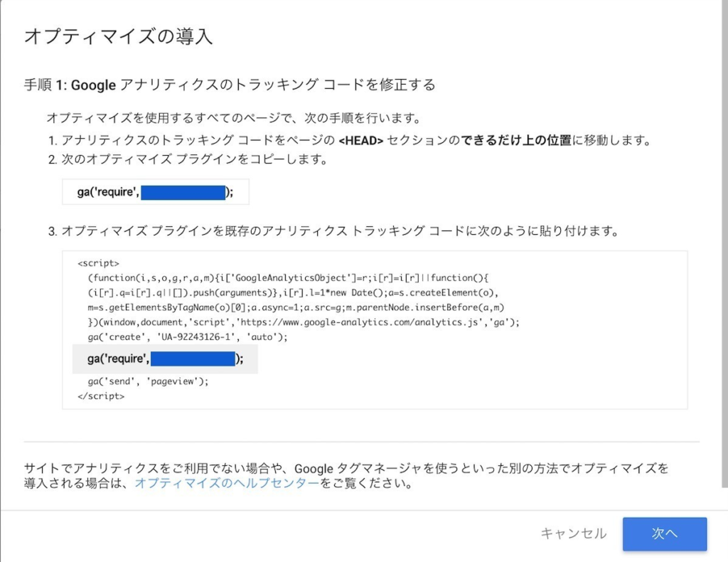The image size is (728, 562).
Task: Click the line containing google-analytics.com/analytics.js
Action: (304, 322)
